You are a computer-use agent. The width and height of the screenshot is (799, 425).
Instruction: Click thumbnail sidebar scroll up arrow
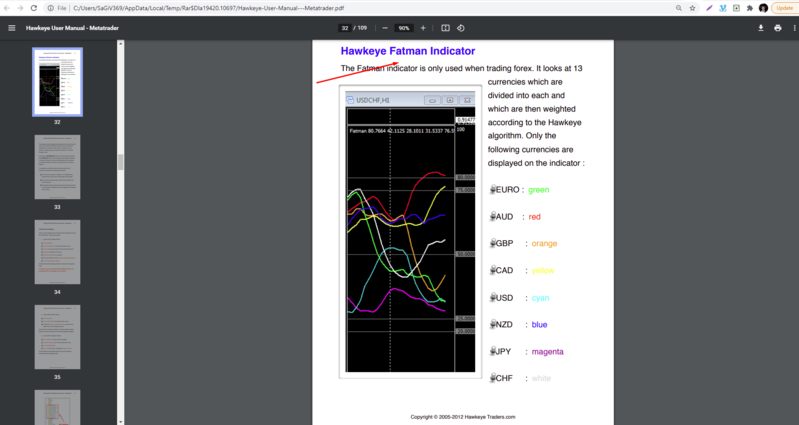(121, 44)
